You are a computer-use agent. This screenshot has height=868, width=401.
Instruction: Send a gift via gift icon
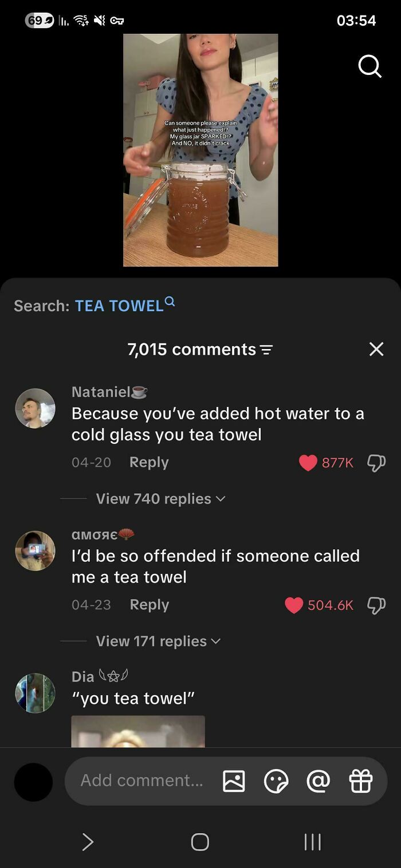tap(361, 781)
